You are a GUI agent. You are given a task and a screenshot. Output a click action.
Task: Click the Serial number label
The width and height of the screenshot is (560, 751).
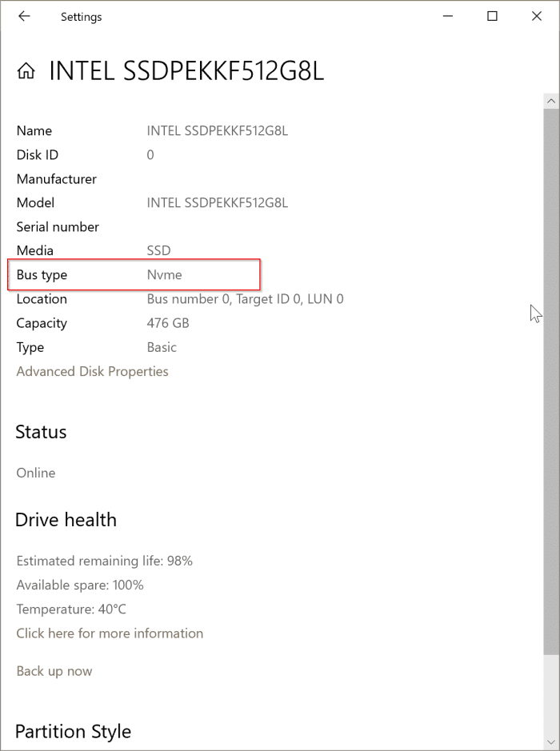coord(58,227)
